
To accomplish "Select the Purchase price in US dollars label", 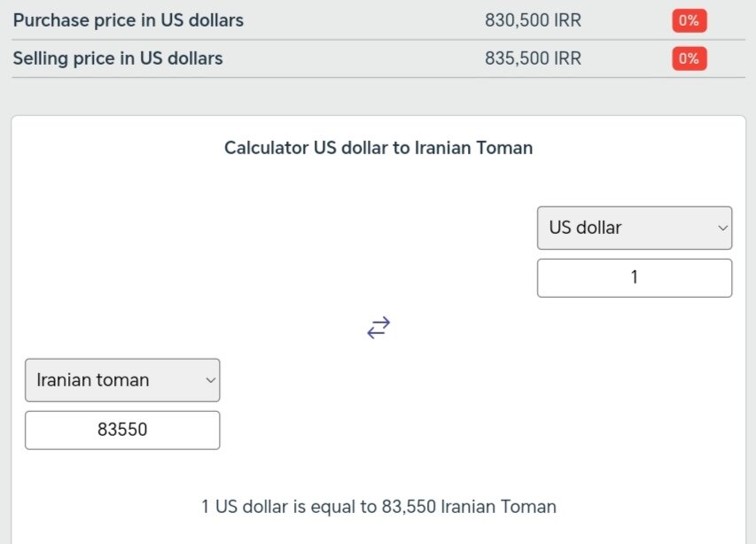I will (129, 20).
